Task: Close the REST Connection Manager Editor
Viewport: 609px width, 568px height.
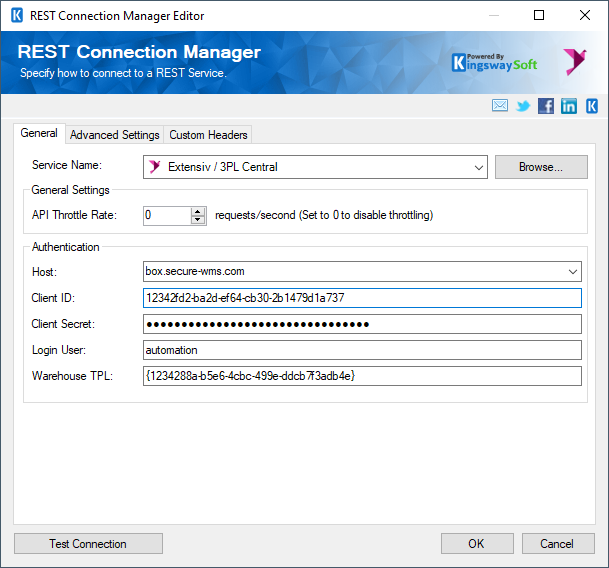Action: tap(585, 15)
